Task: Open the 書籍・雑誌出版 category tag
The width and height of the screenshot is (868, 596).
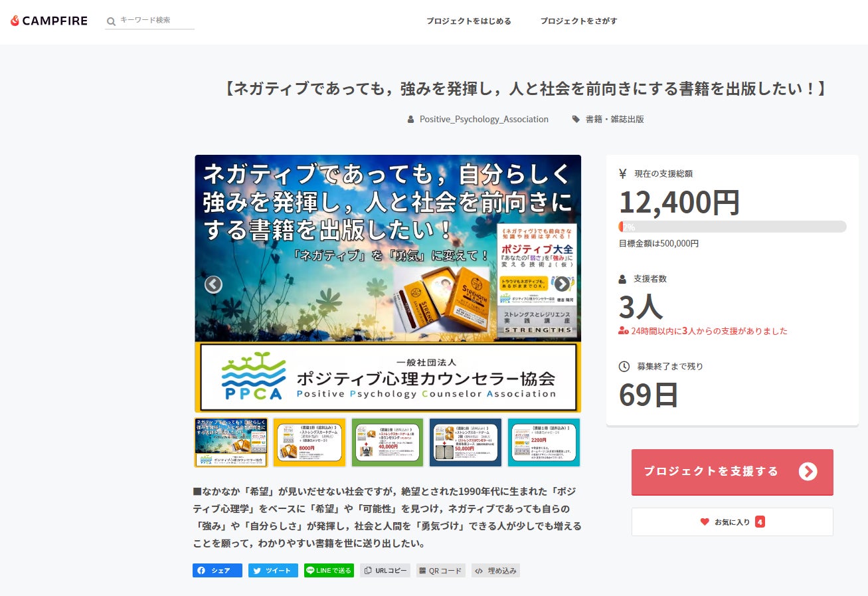Action: coord(614,119)
